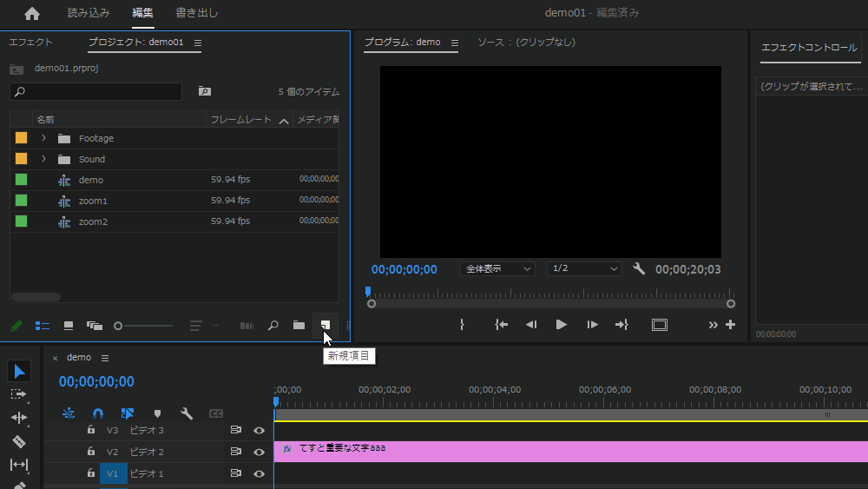The width and height of the screenshot is (868, 489).
Task: Hide track ビデオ 3 output eye
Action: tap(259, 430)
